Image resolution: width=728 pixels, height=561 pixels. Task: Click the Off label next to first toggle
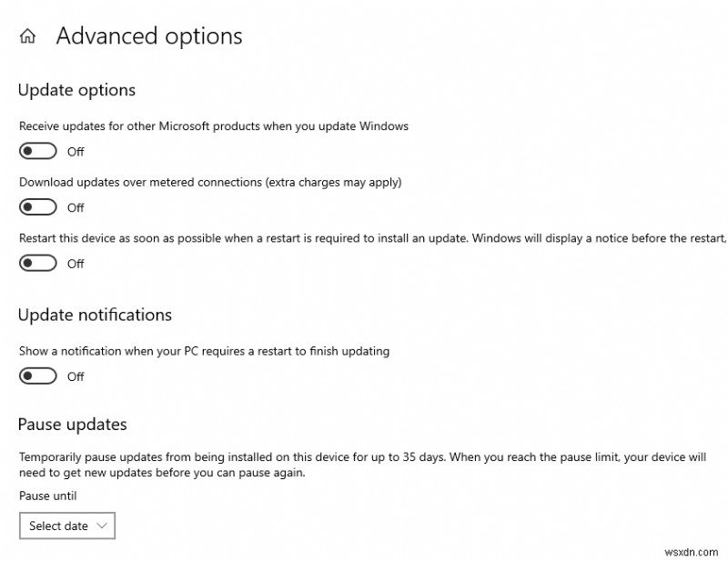(x=76, y=152)
